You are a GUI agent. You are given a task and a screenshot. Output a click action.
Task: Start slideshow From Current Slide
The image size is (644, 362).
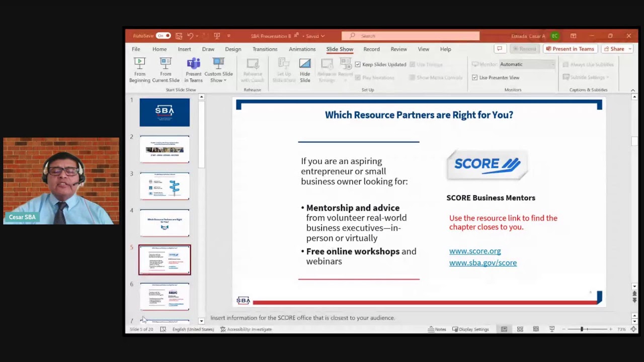tap(166, 70)
